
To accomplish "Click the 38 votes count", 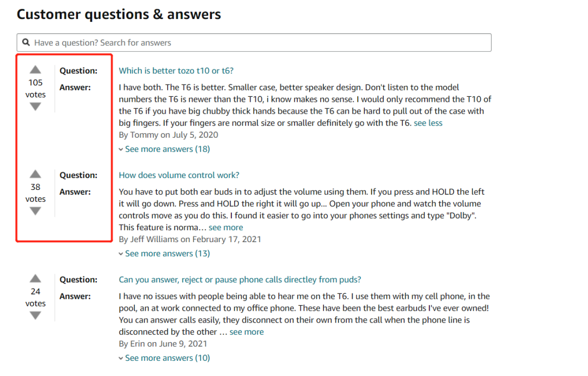I will point(35,193).
